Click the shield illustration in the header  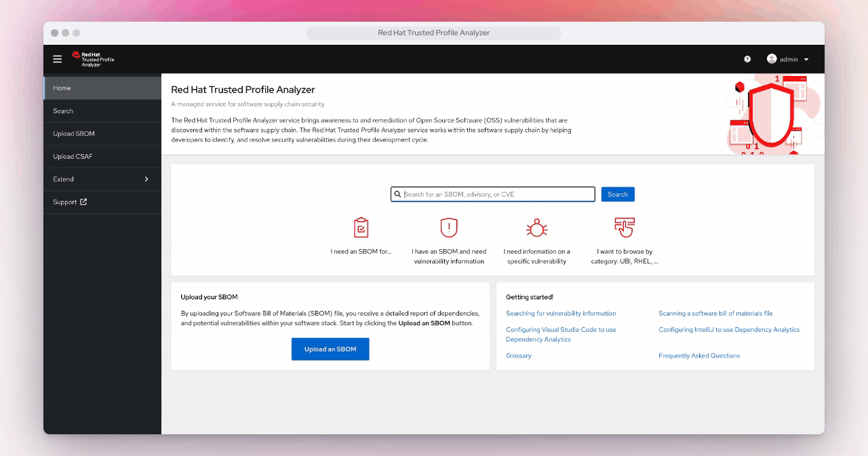pos(770,114)
